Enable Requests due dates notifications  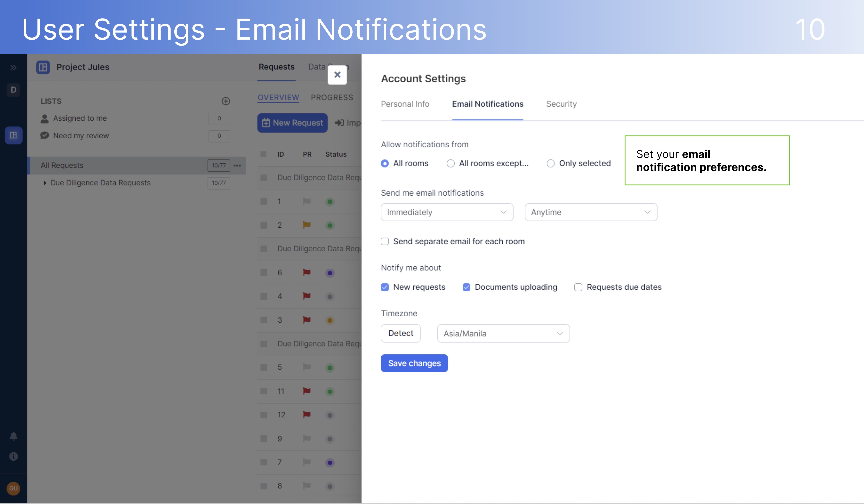578,287
